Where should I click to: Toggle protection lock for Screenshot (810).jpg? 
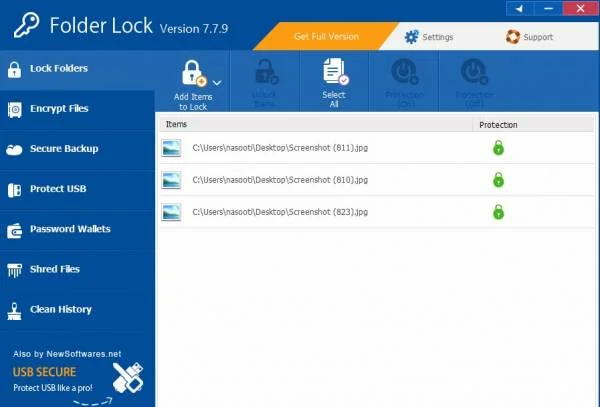pyautogui.click(x=498, y=179)
